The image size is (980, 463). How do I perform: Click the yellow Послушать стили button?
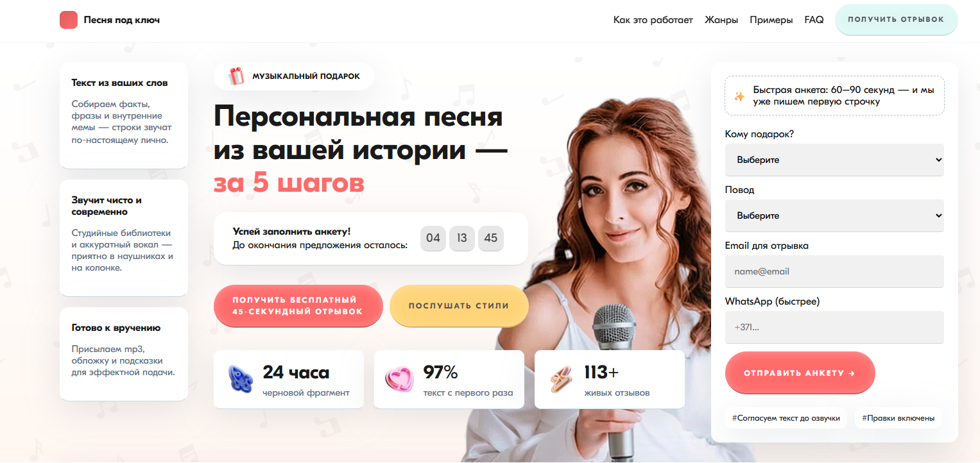(459, 306)
